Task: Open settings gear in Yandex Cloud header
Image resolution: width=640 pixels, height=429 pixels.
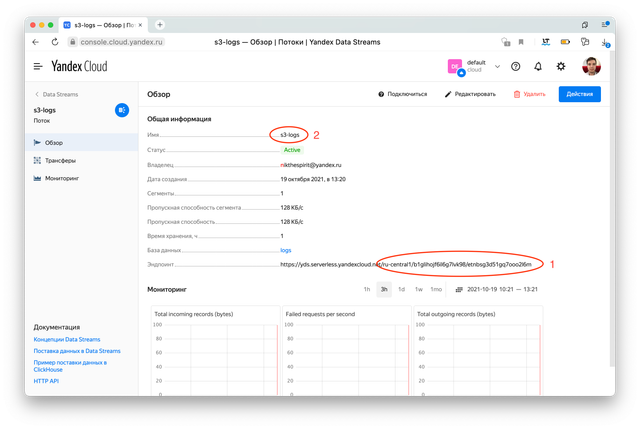Action: 561,66
